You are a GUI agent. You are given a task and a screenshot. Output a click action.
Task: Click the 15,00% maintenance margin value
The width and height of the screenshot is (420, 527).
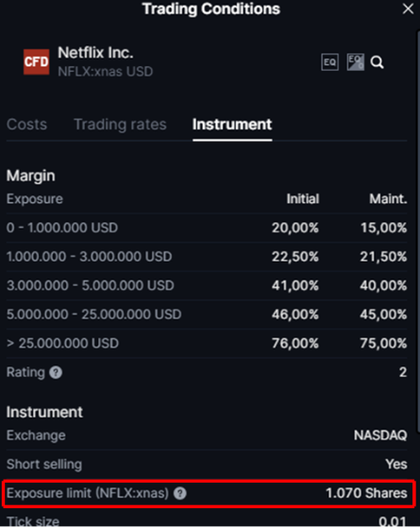point(384,228)
